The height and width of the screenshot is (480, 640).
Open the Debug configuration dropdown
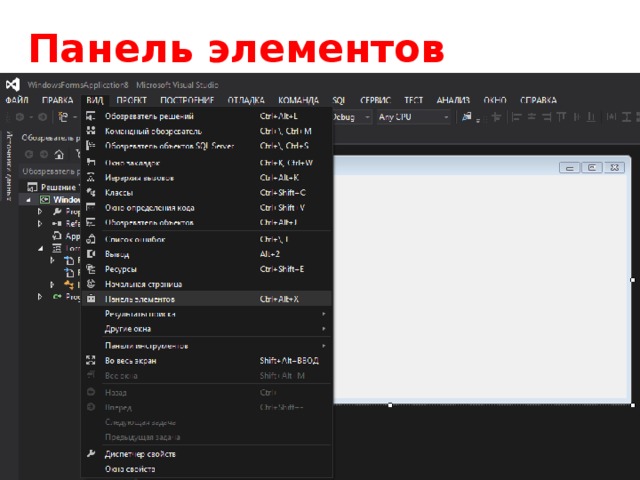[352, 117]
